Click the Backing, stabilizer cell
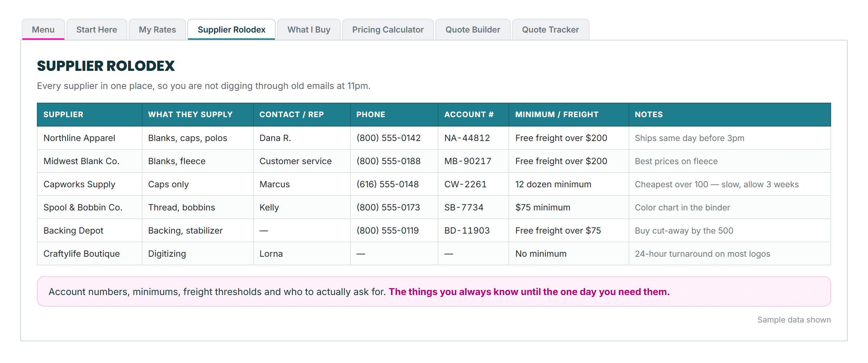868x363 pixels. pos(198,231)
